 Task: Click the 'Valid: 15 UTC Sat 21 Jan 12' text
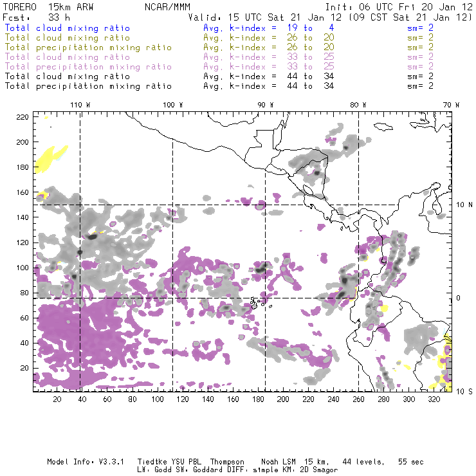coord(265,17)
